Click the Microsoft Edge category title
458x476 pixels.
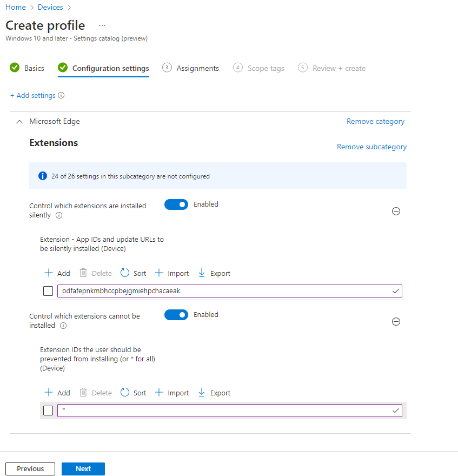coord(55,121)
